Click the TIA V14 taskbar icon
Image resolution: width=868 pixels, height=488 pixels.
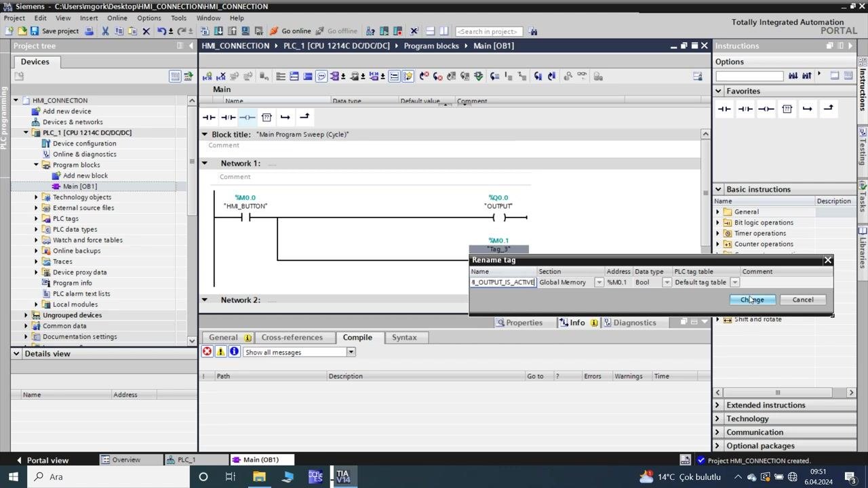(x=343, y=476)
